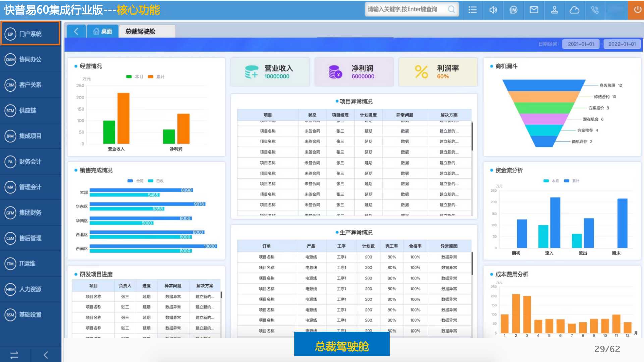Click the IM chat icon
Image resolution: width=644 pixels, height=362 pixels.
[x=513, y=10]
